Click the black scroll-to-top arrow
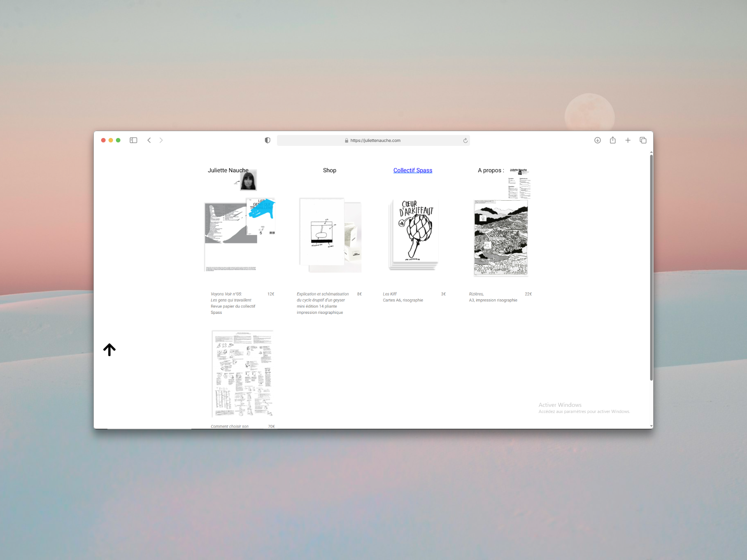 [109, 350]
